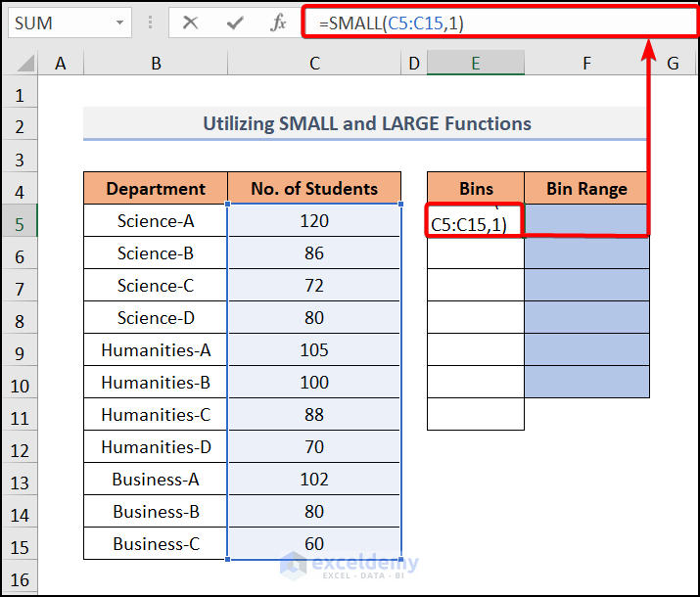Viewport: 700px width, 597px height.
Task: Select the 'Business-B' cell
Action: [156, 511]
